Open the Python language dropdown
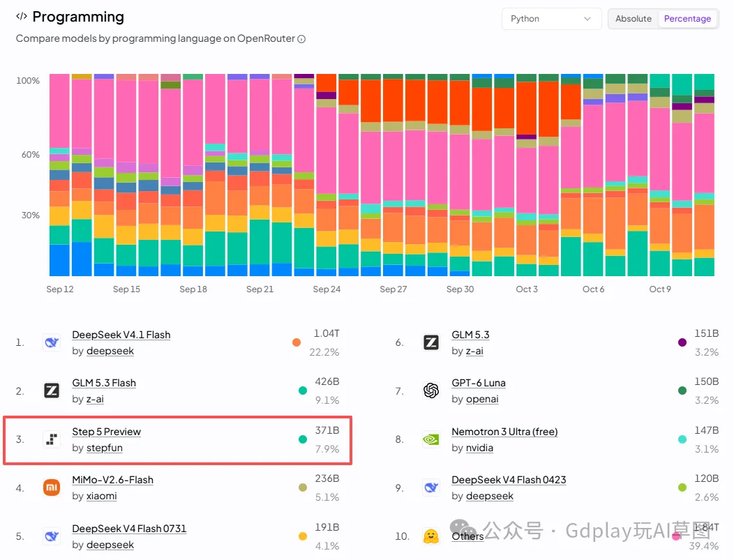Screen dimensions: 734x560 point(551,19)
